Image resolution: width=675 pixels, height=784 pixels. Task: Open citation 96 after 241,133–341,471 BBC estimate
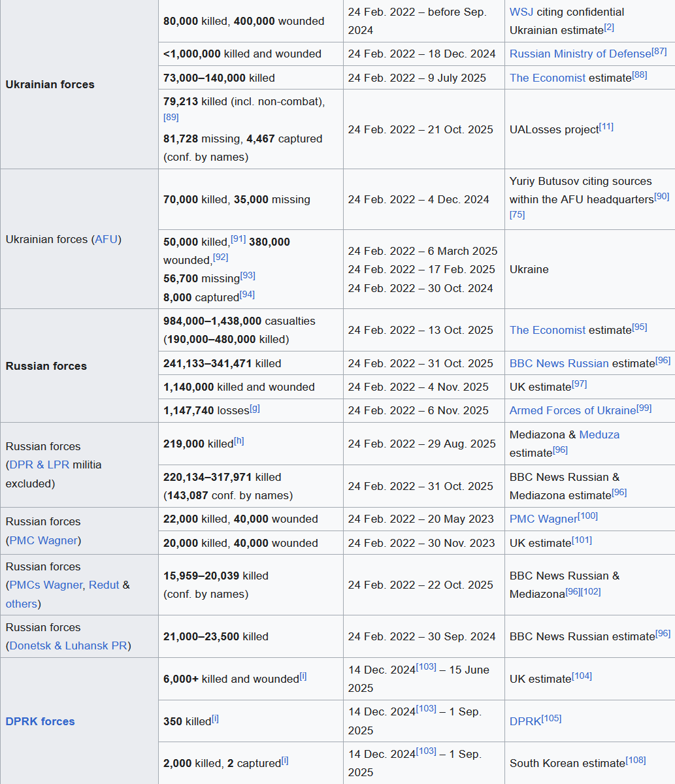point(663,361)
